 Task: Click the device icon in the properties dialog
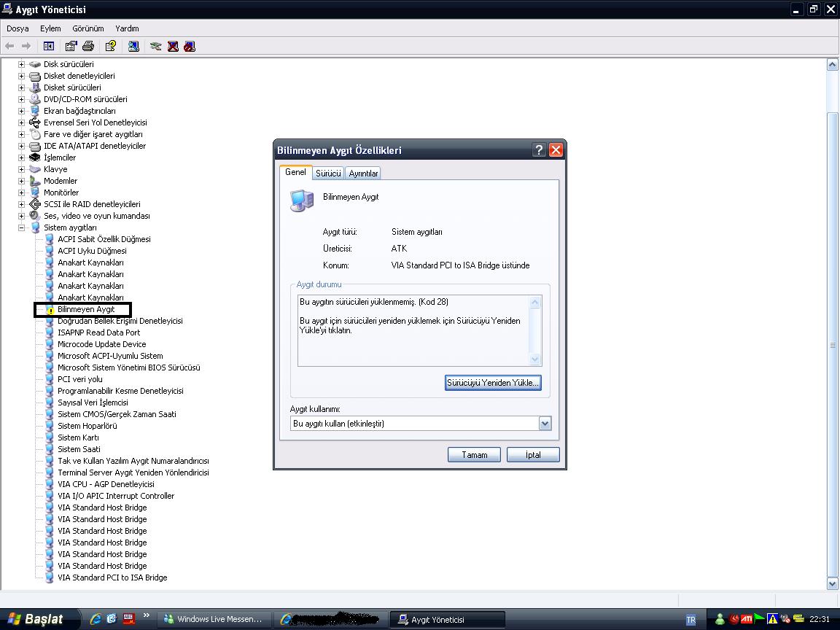[302, 201]
